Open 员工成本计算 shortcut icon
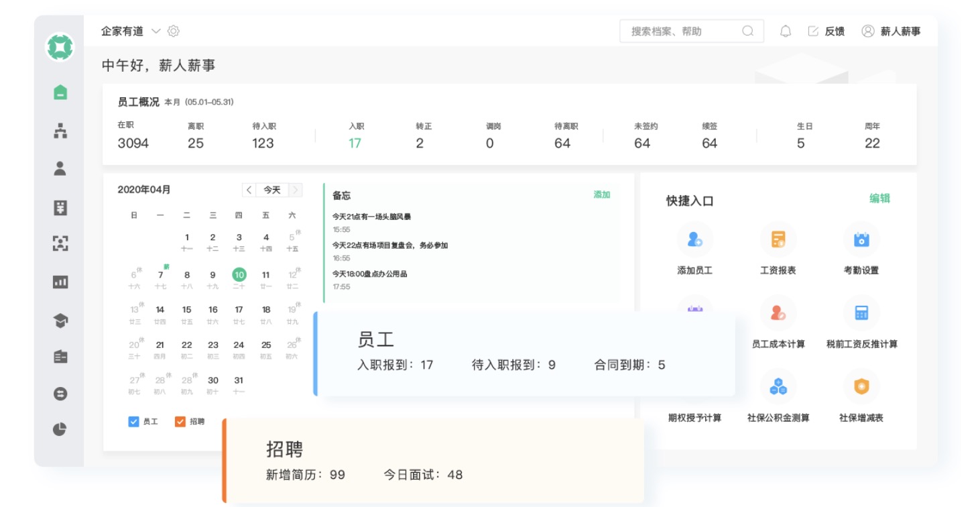Screen dimensions: 980x507 pos(778,313)
